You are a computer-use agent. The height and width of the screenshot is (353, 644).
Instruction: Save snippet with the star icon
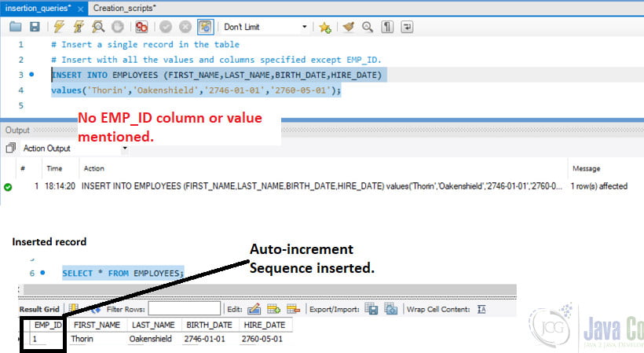click(325, 28)
